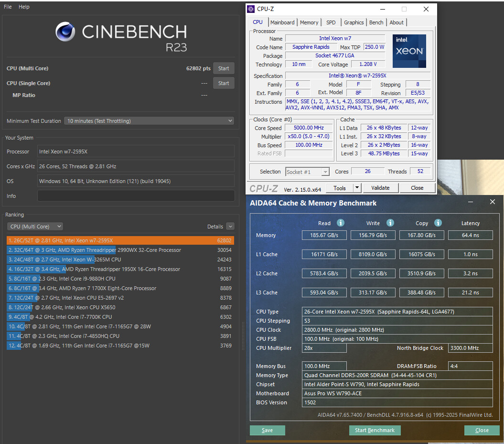Select ranking row Core i7-7700K
This screenshot has height=444, width=504.
click(120, 317)
